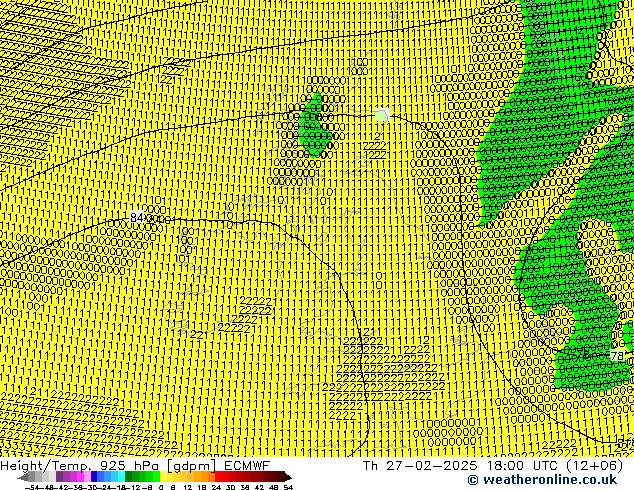The height and width of the screenshot is (490, 634).
Task: Click the ECMWF model label
Action: (247, 466)
